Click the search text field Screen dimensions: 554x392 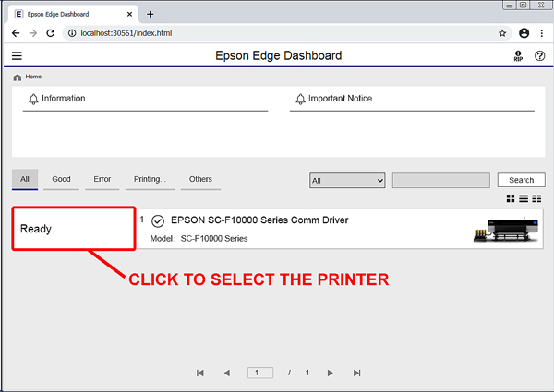pos(441,180)
